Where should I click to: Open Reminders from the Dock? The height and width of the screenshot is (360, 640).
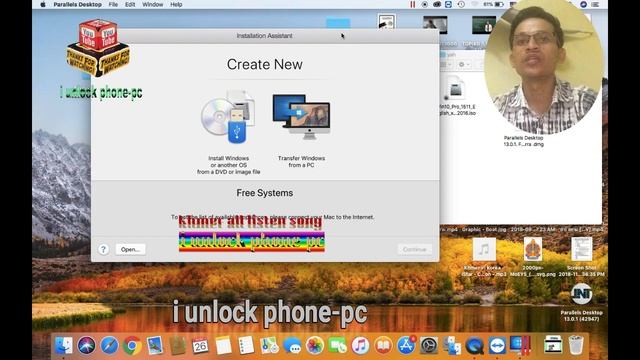pyautogui.click(x=246, y=346)
